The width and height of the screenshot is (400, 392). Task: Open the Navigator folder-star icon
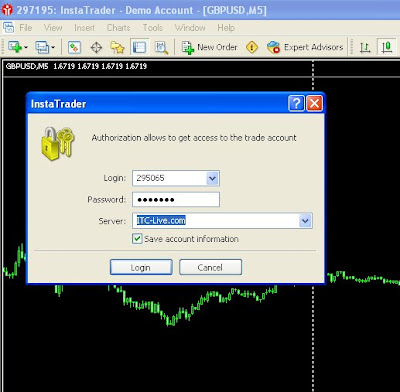(117, 47)
